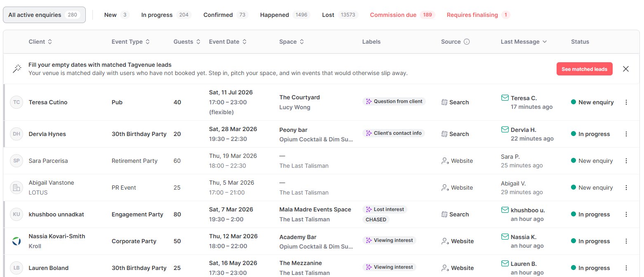Viewport: 644px width, 277px height.
Task: Open the three-dot menu for khushboo unnadkat
Action: pyautogui.click(x=626, y=214)
